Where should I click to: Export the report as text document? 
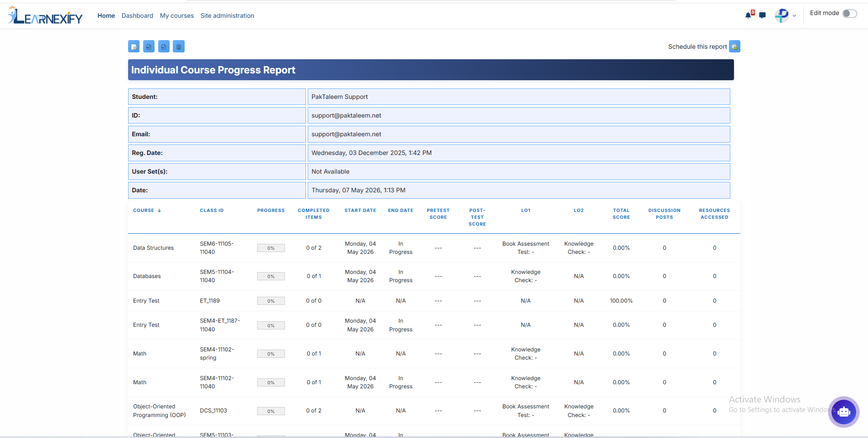coord(179,46)
